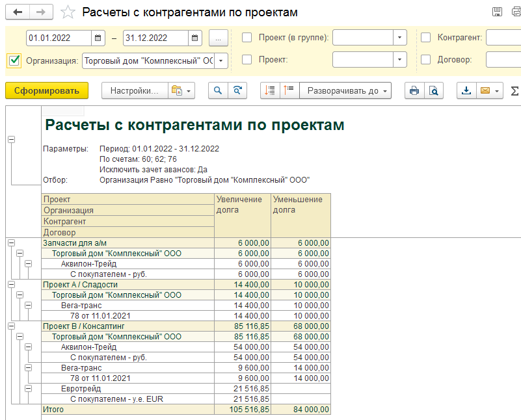Add report to favorites with the star
Viewport: 521px width, 420px height.
pos(68,12)
